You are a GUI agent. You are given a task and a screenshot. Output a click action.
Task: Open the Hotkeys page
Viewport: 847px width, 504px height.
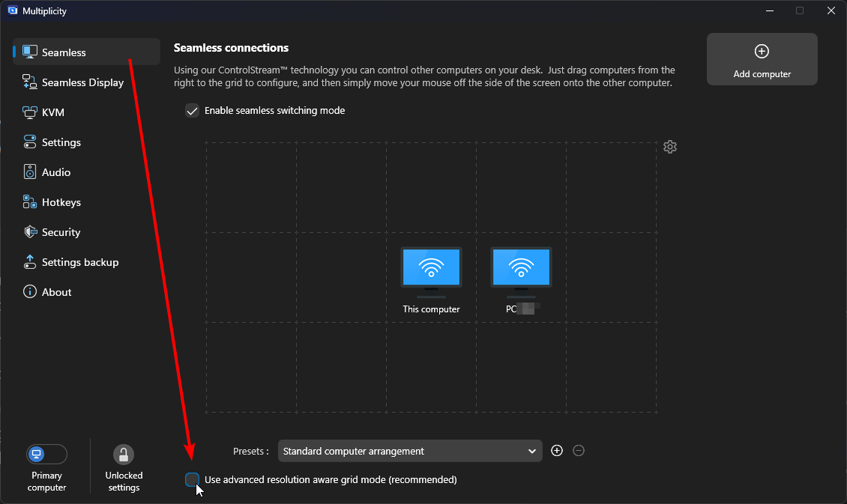(61, 202)
